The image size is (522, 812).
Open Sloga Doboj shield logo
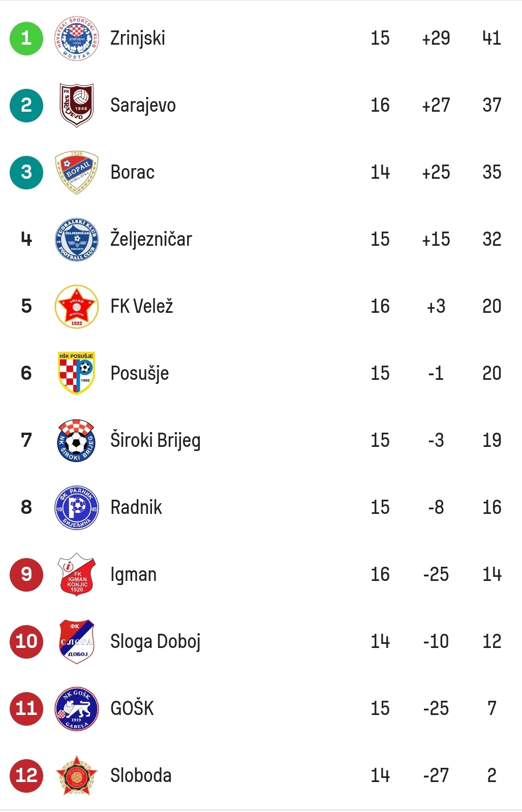point(76,641)
